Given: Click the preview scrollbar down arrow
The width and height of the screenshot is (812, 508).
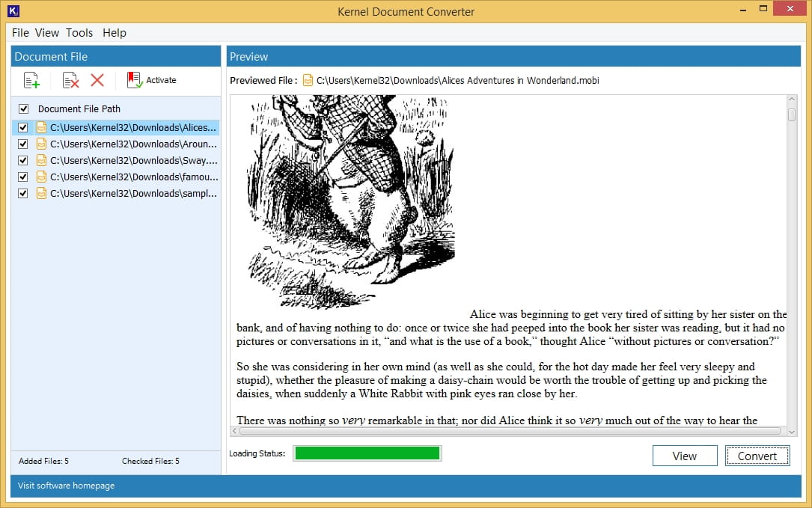Looking at the screenshot, I should point(792,432).
